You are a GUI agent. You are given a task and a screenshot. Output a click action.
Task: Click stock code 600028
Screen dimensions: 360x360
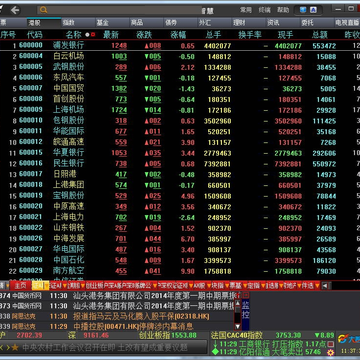coord(31,260)
